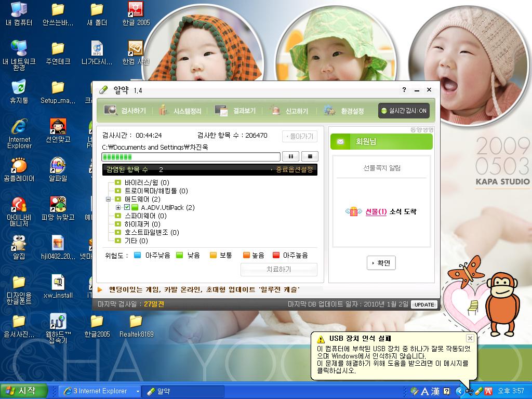Uncheck the A.ADV.UtilPack checkbox
The width and height of the screenshot is (532, 399).
tap(127, 207)
